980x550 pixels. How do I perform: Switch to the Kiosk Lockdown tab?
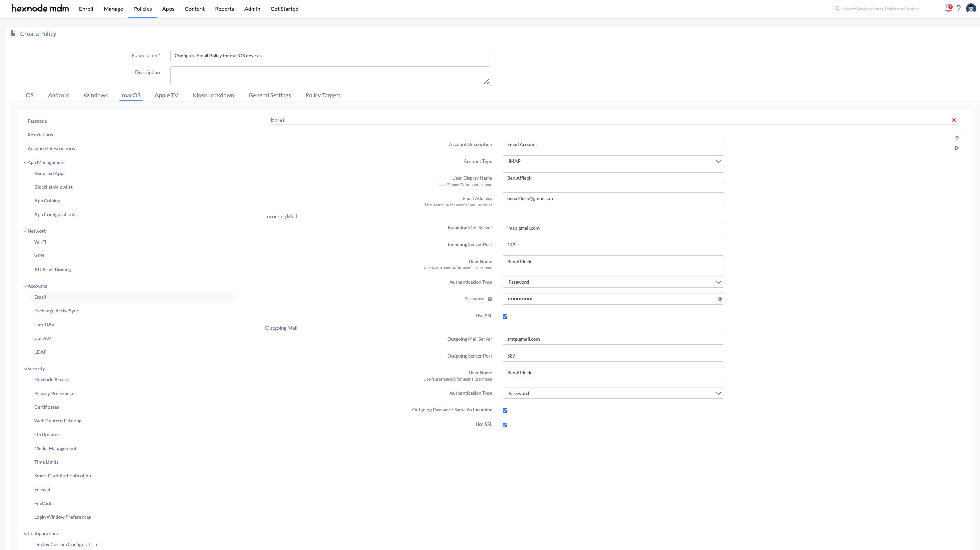pyautogui.click(x=214, y=95)
